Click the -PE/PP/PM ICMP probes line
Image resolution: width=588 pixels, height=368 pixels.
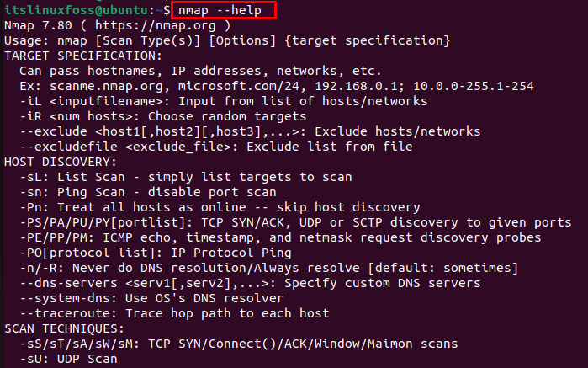280,237
